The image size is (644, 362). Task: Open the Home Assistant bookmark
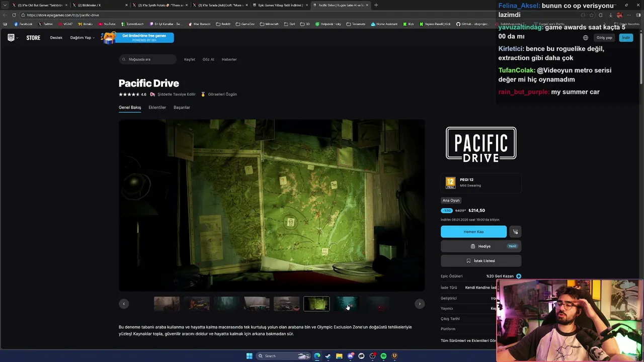pyautogui.click(x=384, y=24)
